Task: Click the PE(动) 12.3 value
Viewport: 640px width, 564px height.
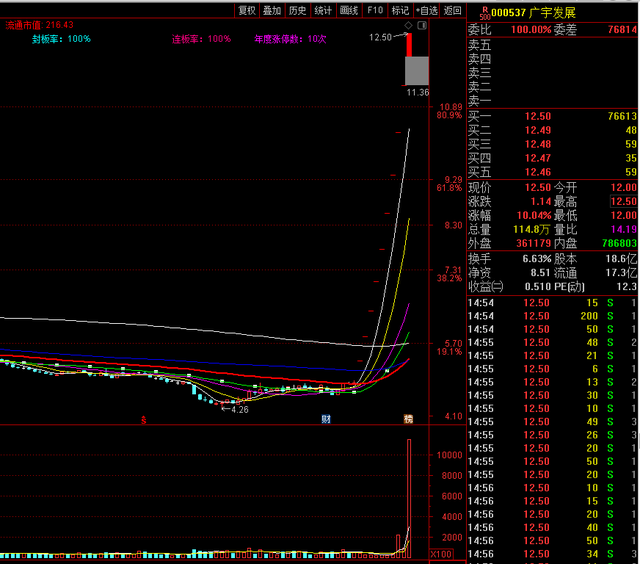Action: click(x=627, y=286)
